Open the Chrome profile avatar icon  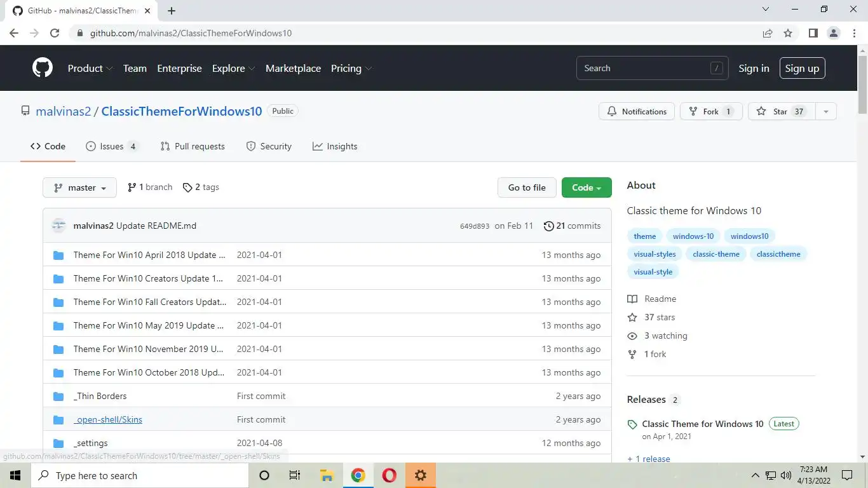point(833,33)
